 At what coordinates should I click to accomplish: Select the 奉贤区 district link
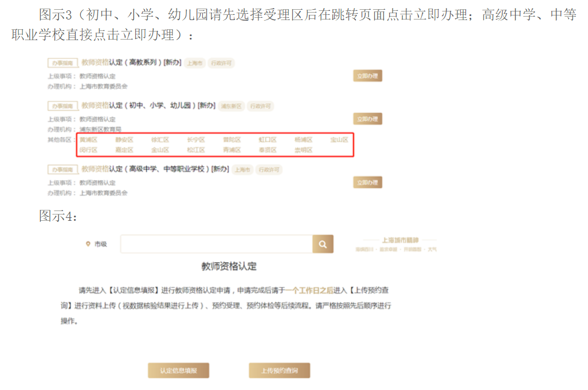pos(268,150)
